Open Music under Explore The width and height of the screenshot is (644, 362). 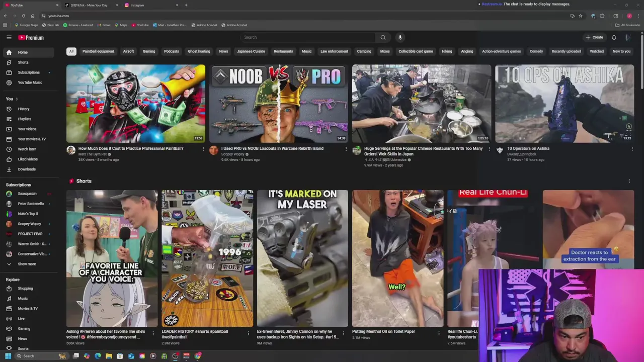(29, 299)
